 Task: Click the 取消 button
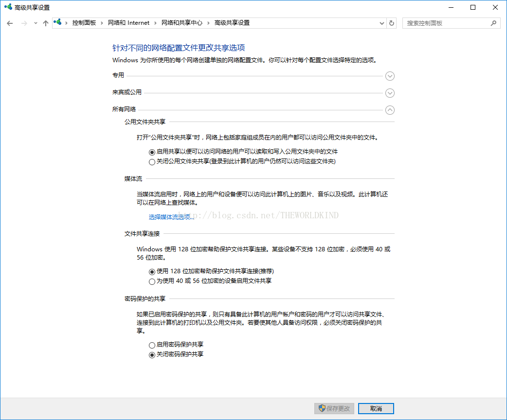(x=376, y=408)
